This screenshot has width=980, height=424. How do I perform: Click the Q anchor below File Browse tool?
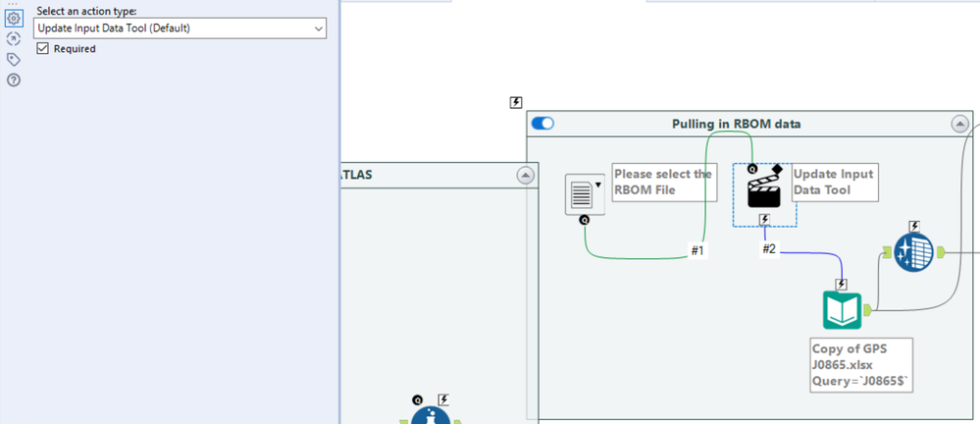585,220
